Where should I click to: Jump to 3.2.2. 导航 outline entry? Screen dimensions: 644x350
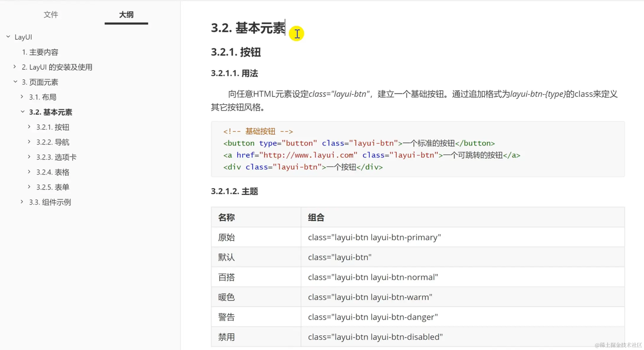tap(53, 142)
